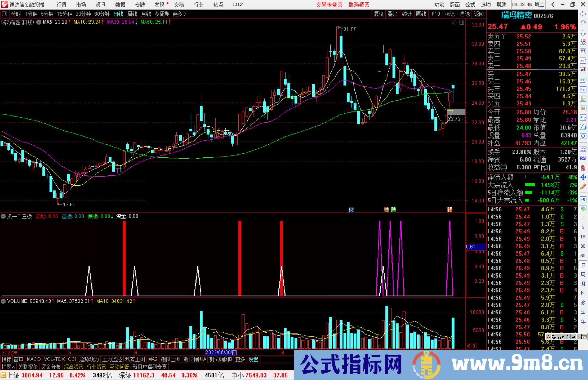This screenshot has height=380, width=588.
Task: Open the 更多 indicators list at bottom
Action: pos(240,359)
